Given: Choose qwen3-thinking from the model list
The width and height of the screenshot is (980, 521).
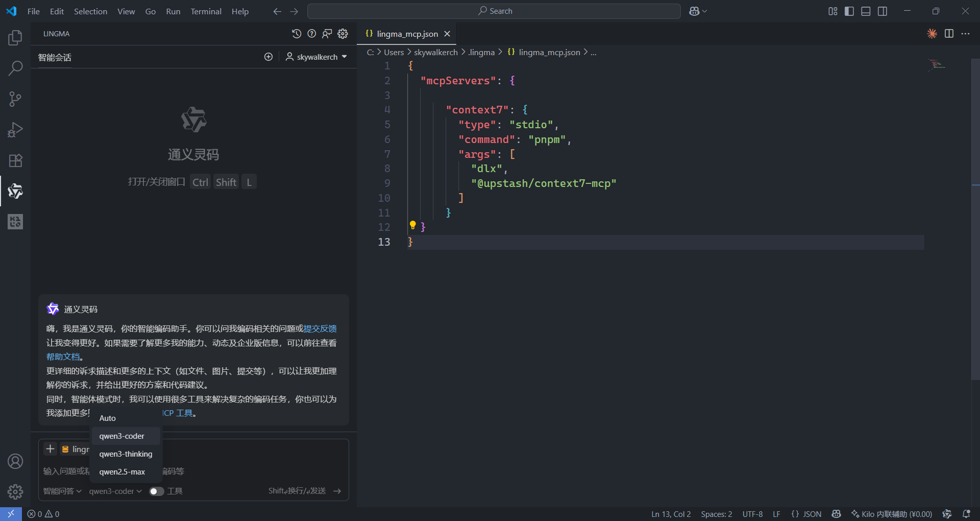Looking at the screenshot, I should [126, 454].
